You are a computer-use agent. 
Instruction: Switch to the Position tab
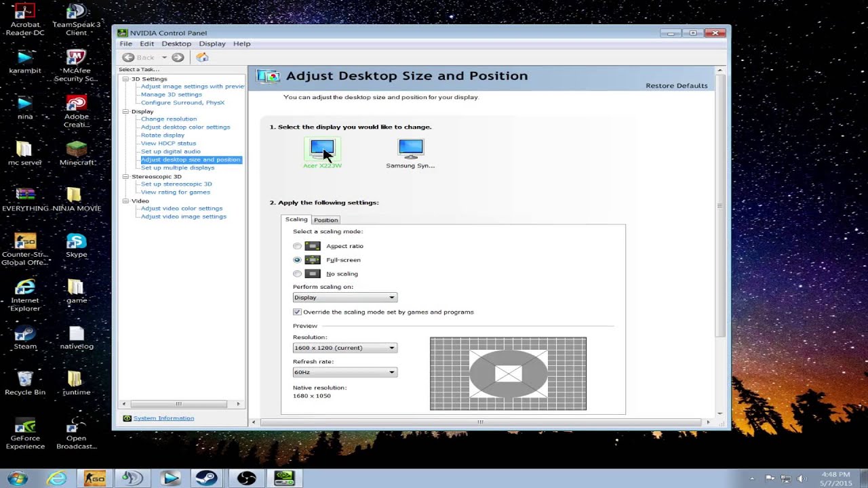[325, 220]
